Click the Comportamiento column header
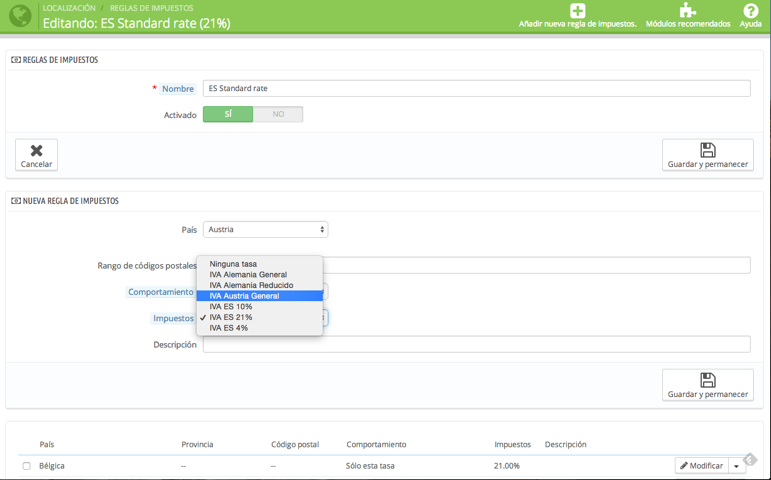 pos(376,444)
